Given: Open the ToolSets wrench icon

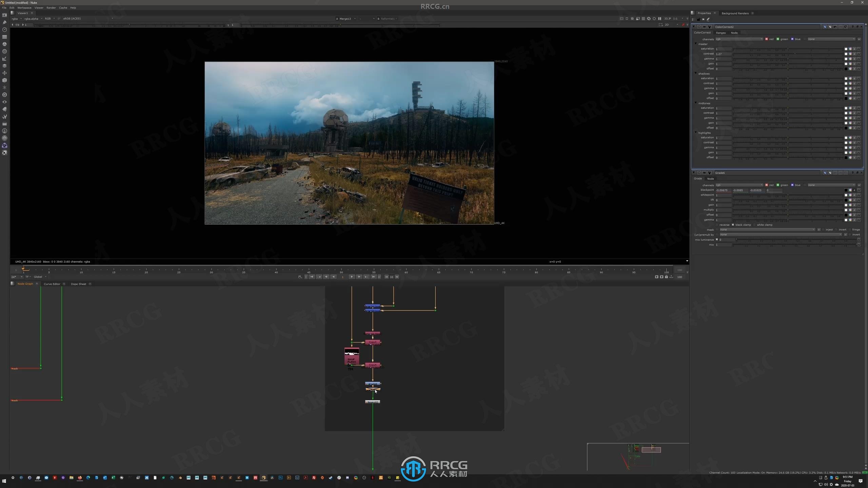Looking at the screenshot, I should tap(4, 117).
